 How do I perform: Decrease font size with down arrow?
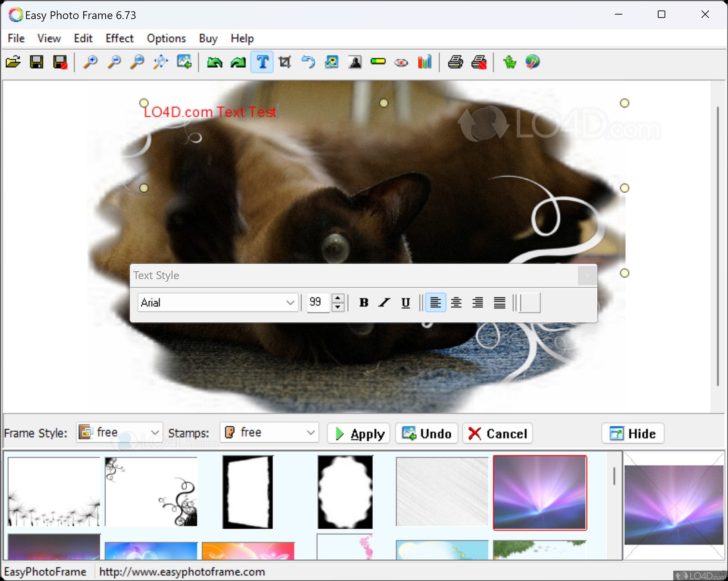pyautogui.click(x=338, y=307)
